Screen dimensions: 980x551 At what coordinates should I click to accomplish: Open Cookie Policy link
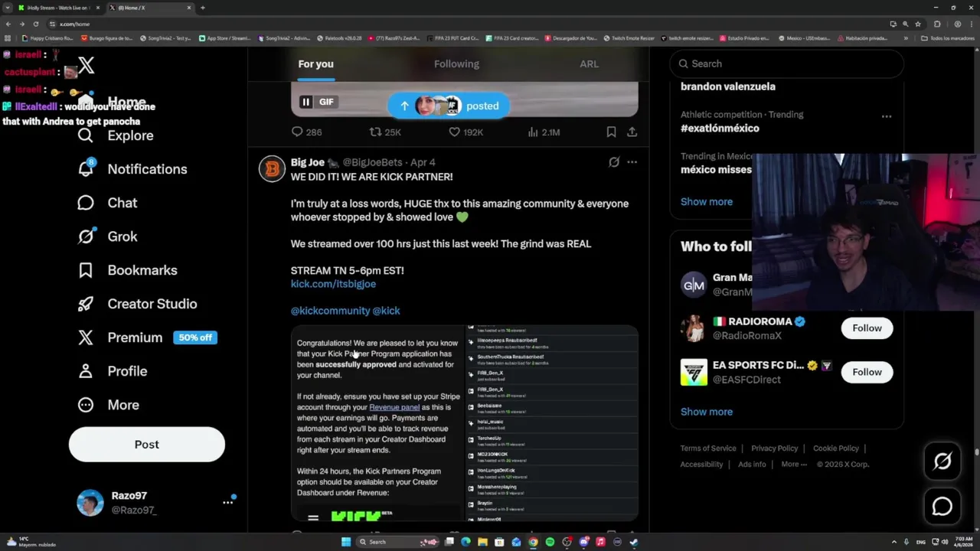(x=836, y=448)
